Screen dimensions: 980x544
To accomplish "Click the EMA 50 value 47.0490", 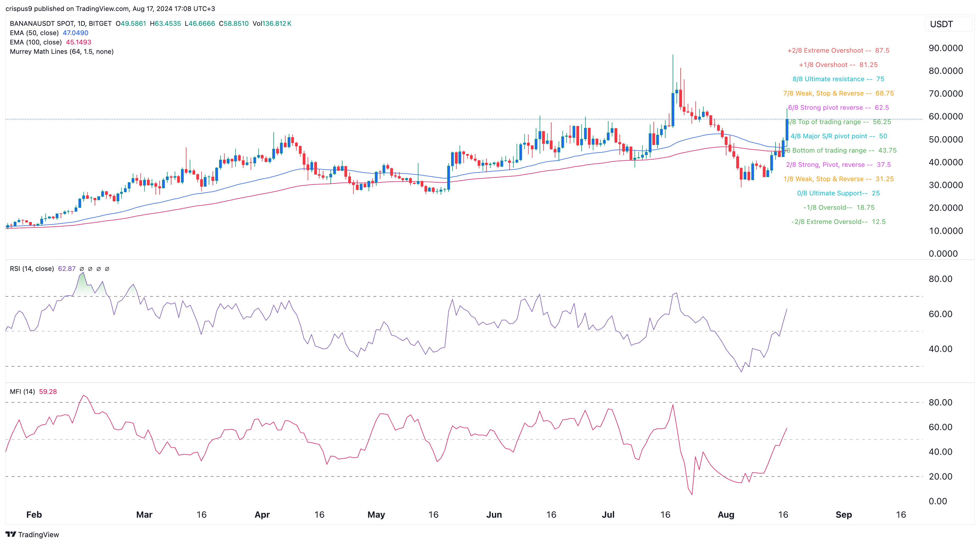I will [75, 33].
